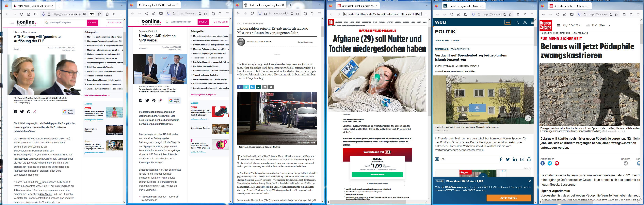Share AfD-Führung article on Facebook
644x205 pixels.
coord(15,112)
